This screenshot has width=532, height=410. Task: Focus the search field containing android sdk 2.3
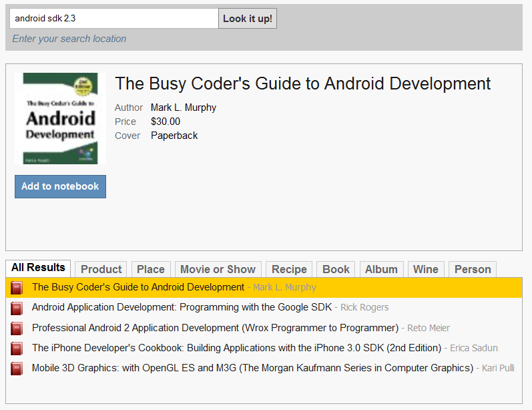114,18
